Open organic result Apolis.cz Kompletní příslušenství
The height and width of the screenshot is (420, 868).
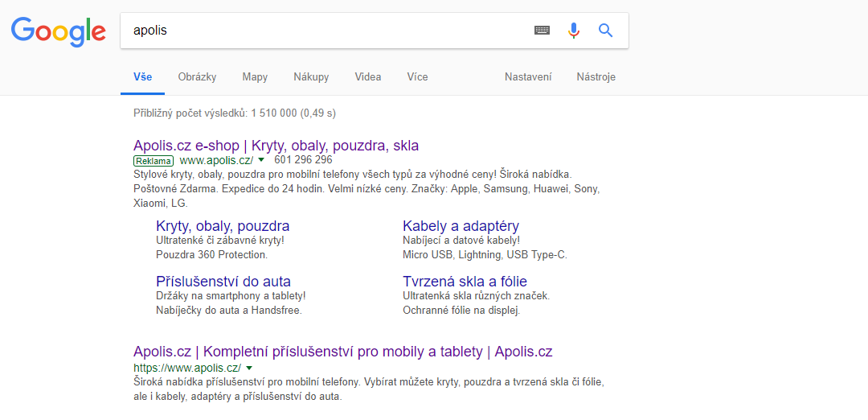(342, 352)
